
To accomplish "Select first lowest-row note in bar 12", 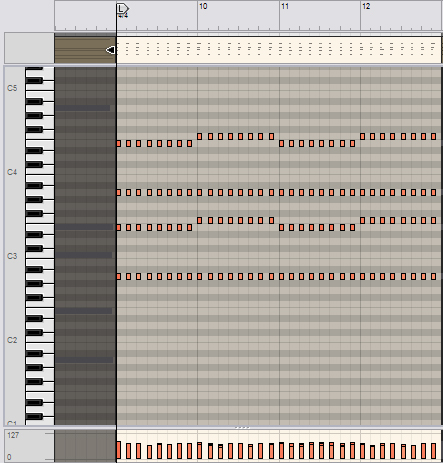I will pyautogui.click(x=362, y=276).
